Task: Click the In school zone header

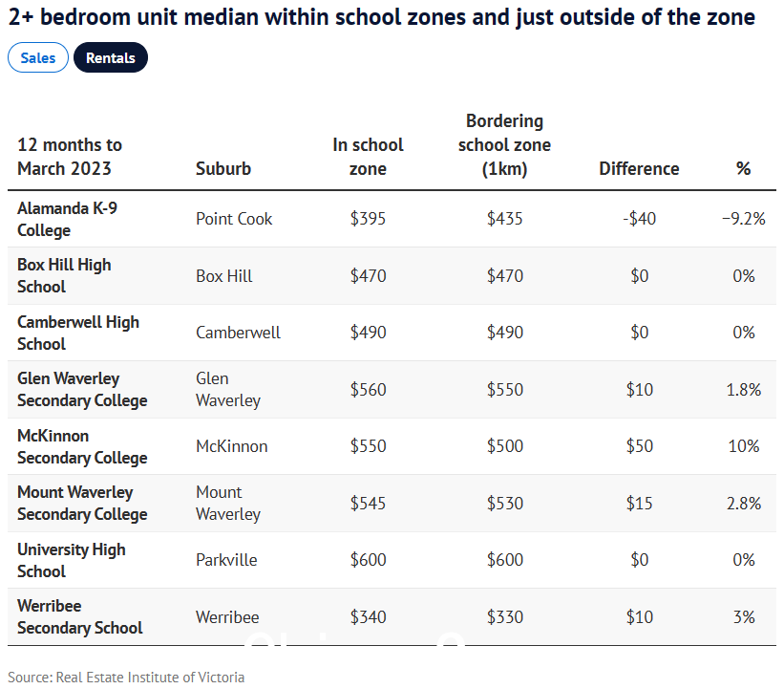Action: click(x=368, y=157)
